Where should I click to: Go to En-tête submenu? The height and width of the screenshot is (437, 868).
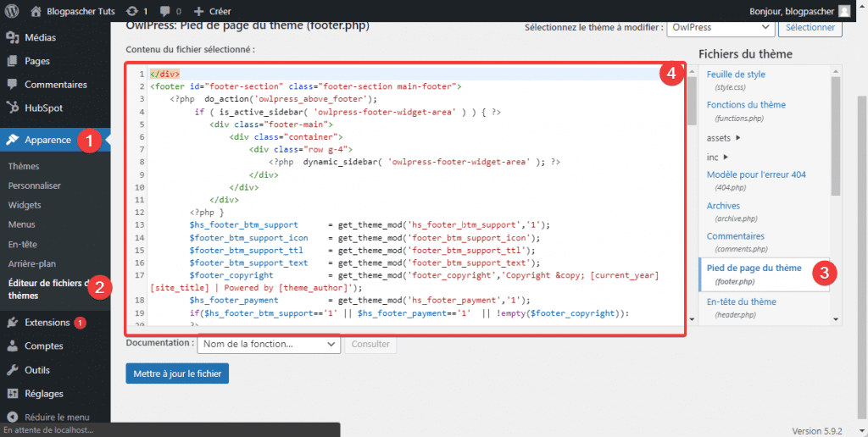click(23, 244)
